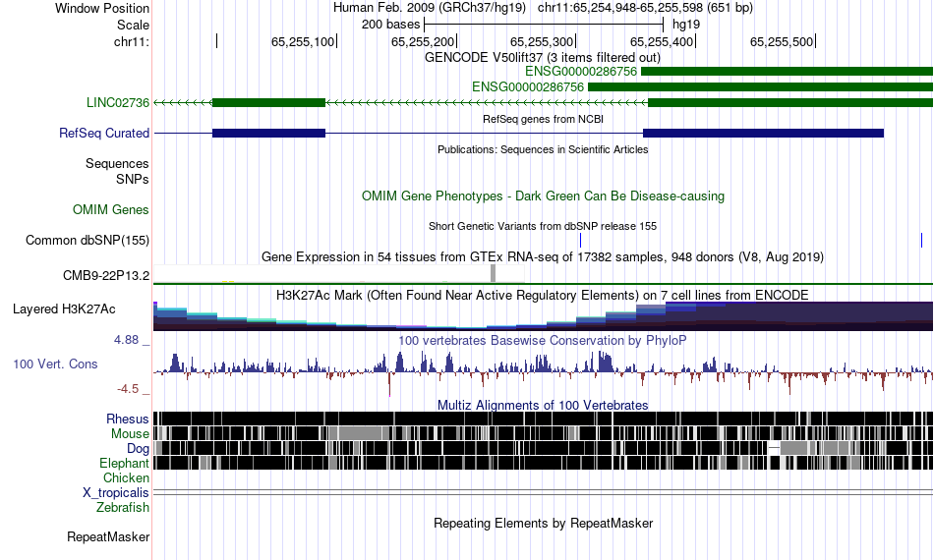
Task: Click the RefSeq genes from NCBI title
Action: tap(543, 119)
